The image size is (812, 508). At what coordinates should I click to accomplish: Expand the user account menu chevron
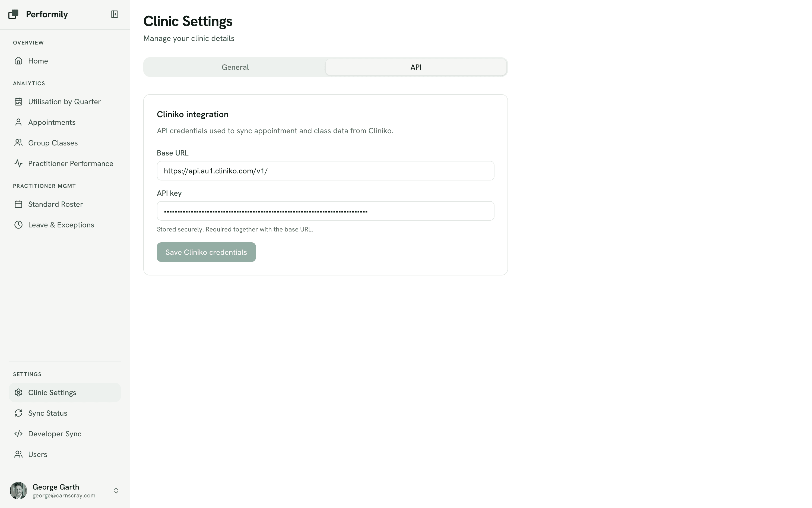pyautogui.click(x=116, y=491)
